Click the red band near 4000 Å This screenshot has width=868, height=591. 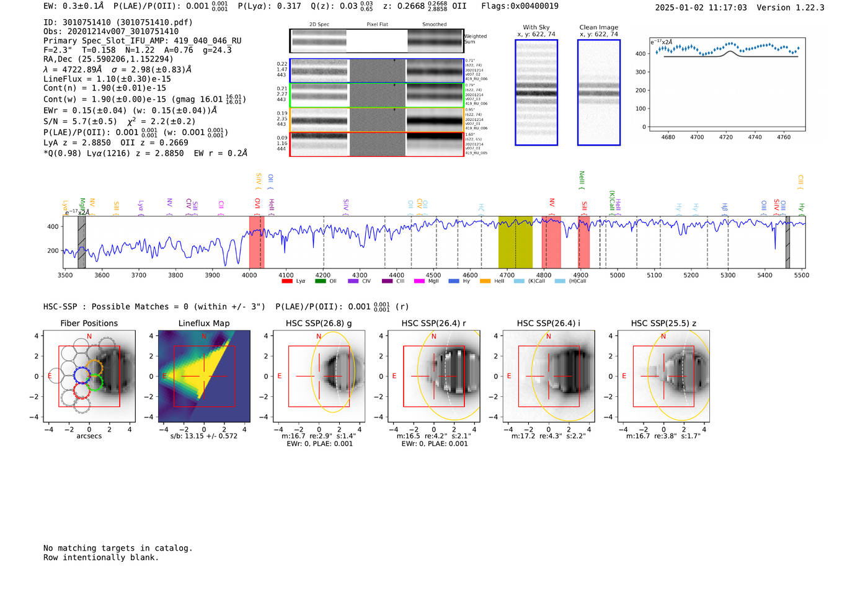[257, 242]
